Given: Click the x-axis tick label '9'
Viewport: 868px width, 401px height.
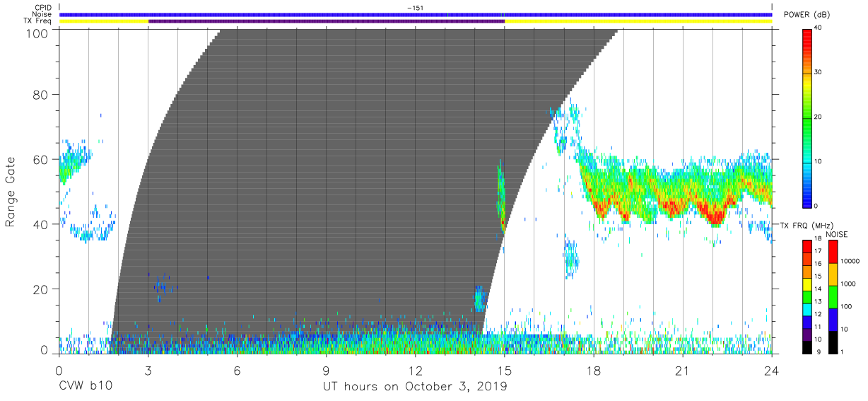Looking at the screenshot, I should 326,371.
